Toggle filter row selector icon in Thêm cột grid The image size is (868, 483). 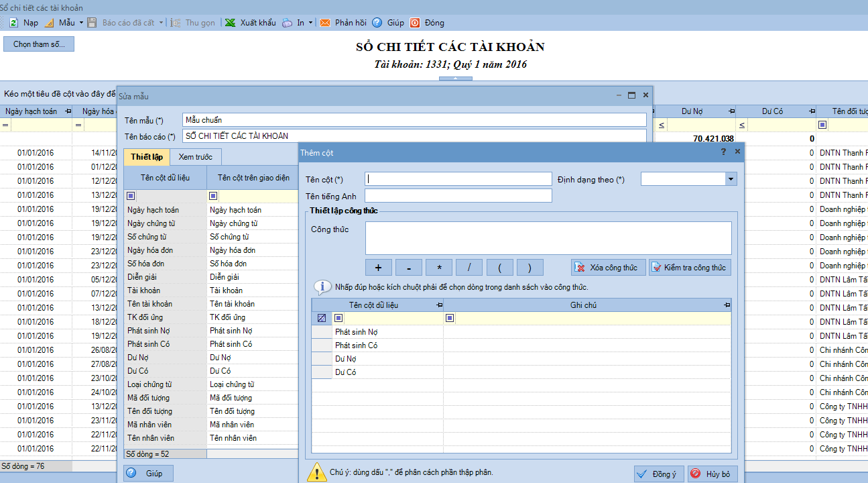322,319
